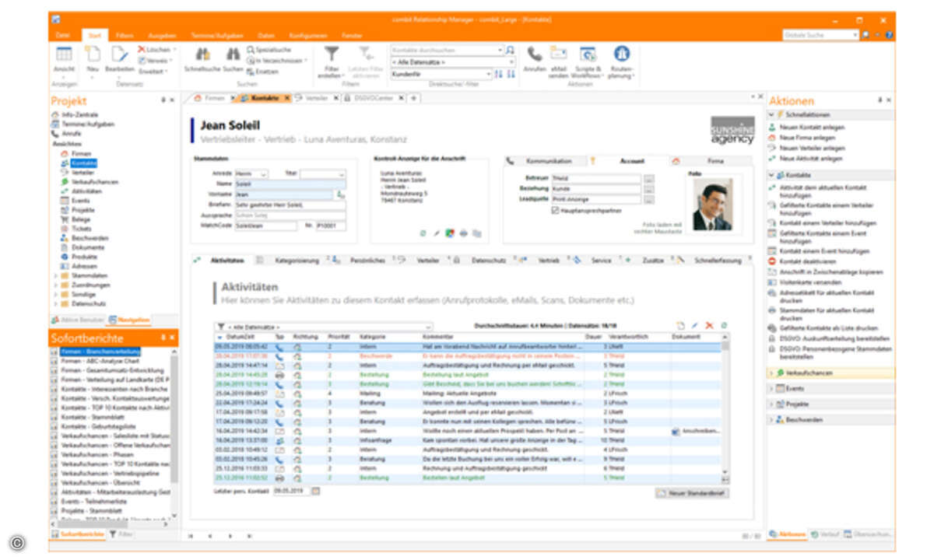
Task: Open the Beschwerden view in Projekt tree
Action: tap(86, 238)
